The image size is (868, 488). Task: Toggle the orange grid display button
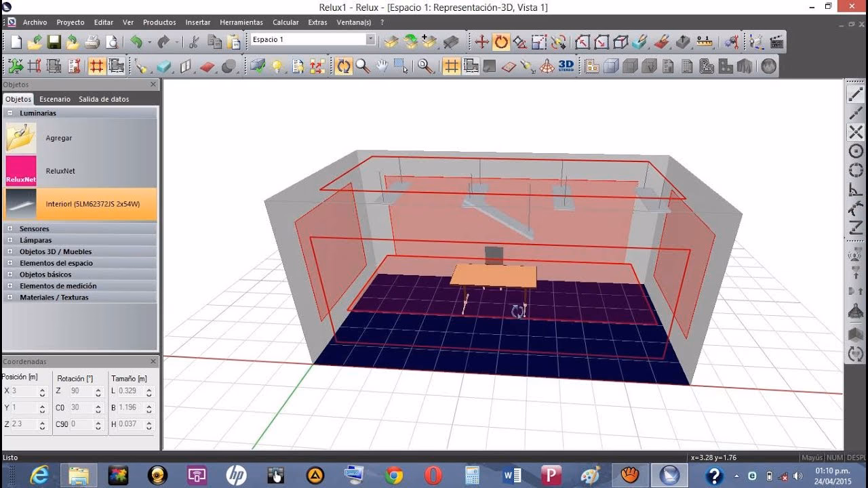pyautogui.click(x=451, y=66)
